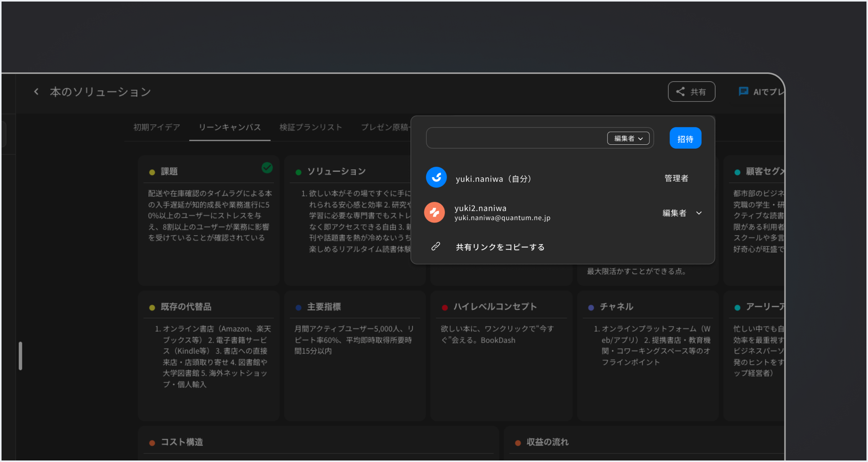Image resolution: width=868 pixels, height=462 pixels.
Task: Click 共有リンクをコピーする link
Action: tap(500, 247)
